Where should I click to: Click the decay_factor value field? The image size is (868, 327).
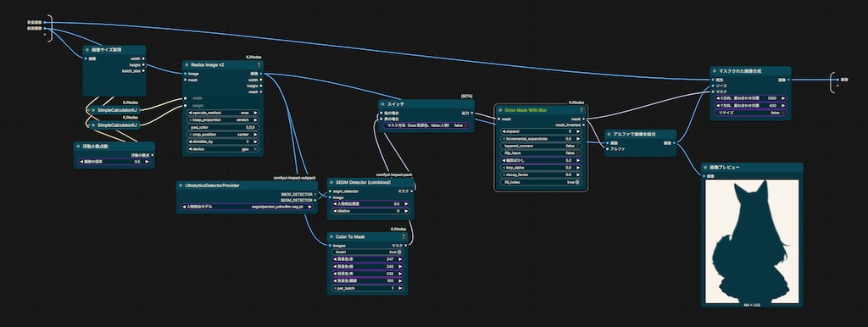tap(540, 175)
